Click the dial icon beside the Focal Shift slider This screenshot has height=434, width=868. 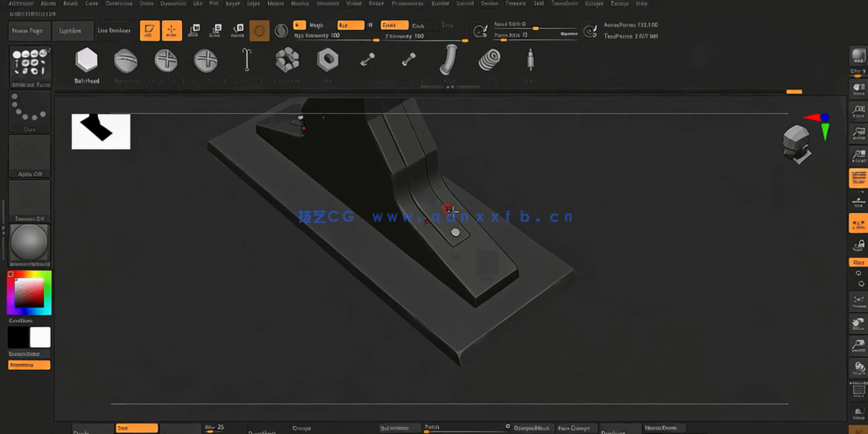pos(479,31)
